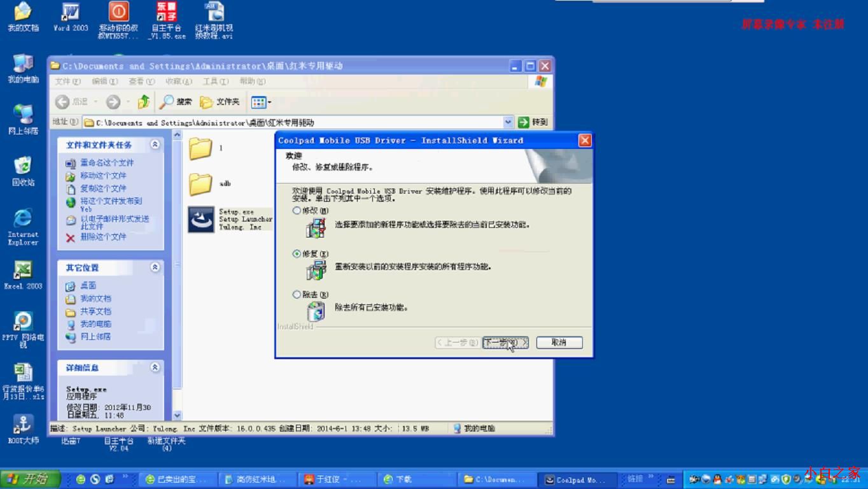Click the address bar path field
The image size is (868, 489).
pyautogui.click(x=293, y=122)
